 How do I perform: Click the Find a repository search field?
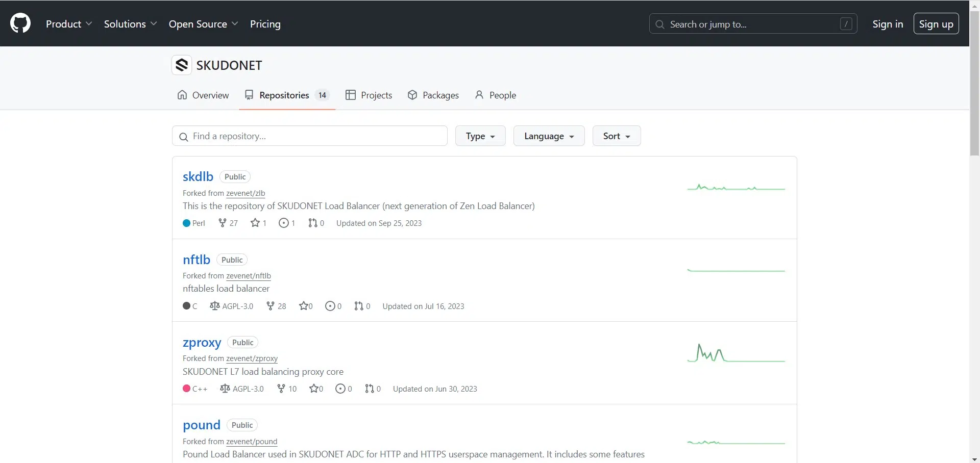coord(309,136)
